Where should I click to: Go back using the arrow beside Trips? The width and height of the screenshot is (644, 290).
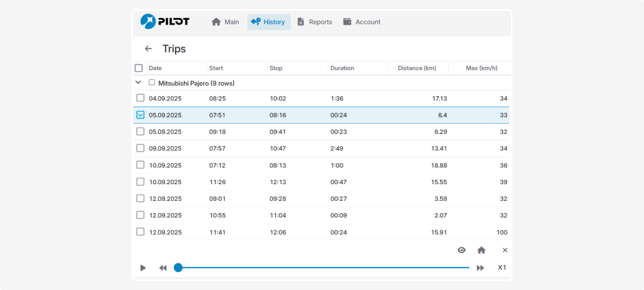149,49
